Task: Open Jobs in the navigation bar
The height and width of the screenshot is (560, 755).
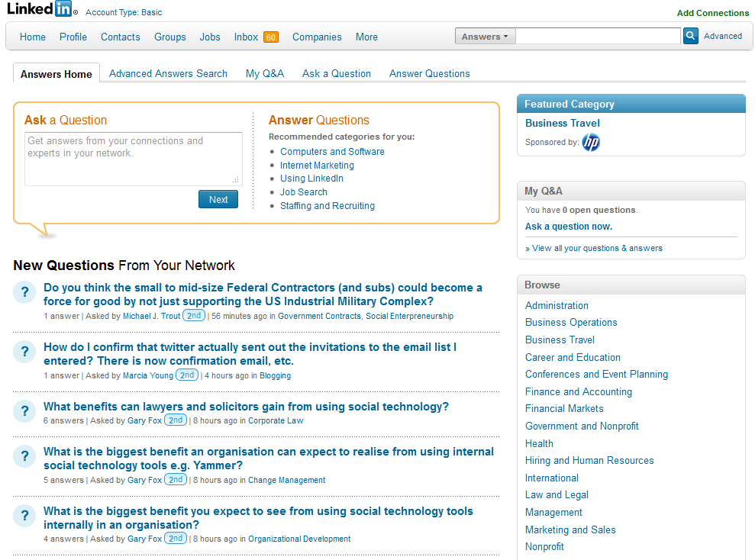Action: tap(210, 37)
